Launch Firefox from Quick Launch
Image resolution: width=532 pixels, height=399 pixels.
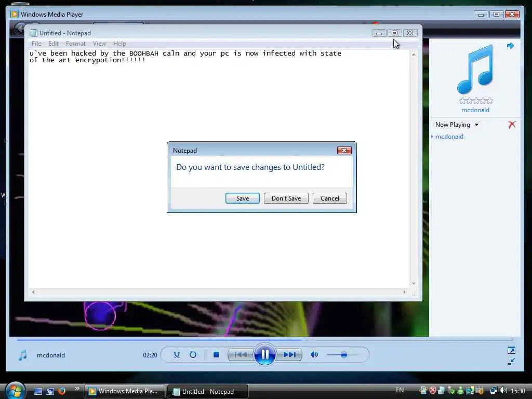point(62,391)
